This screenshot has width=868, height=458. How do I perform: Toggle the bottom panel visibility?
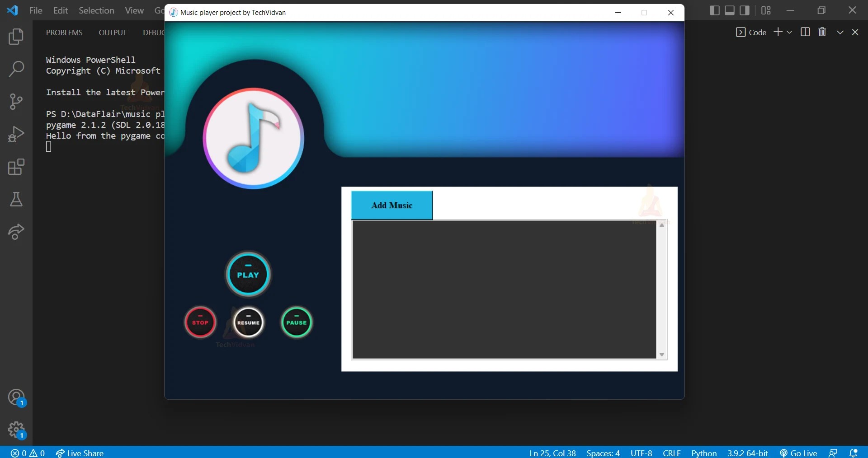pos(729,10)
